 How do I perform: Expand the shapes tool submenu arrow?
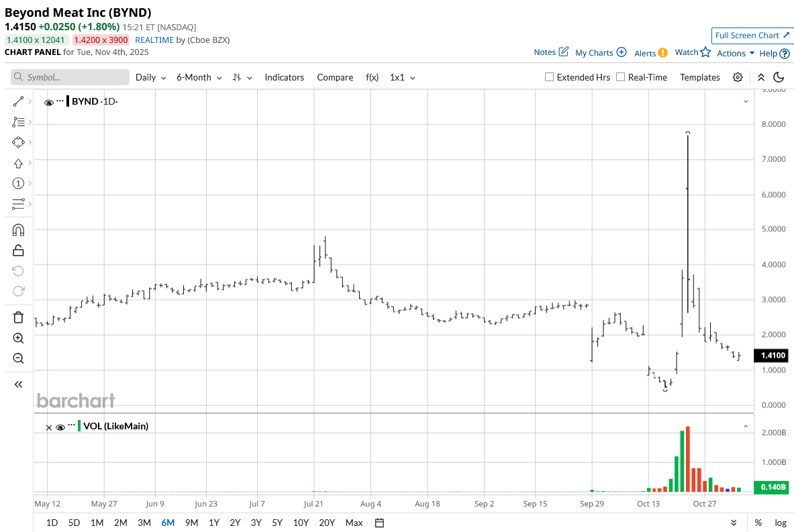(x=30, y=143)
